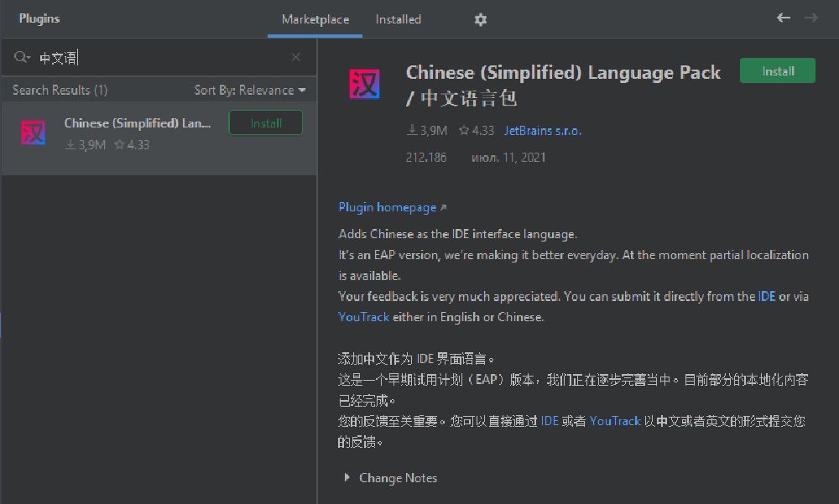
Task: Go forward with the right arrow
Action: [811, 18]
